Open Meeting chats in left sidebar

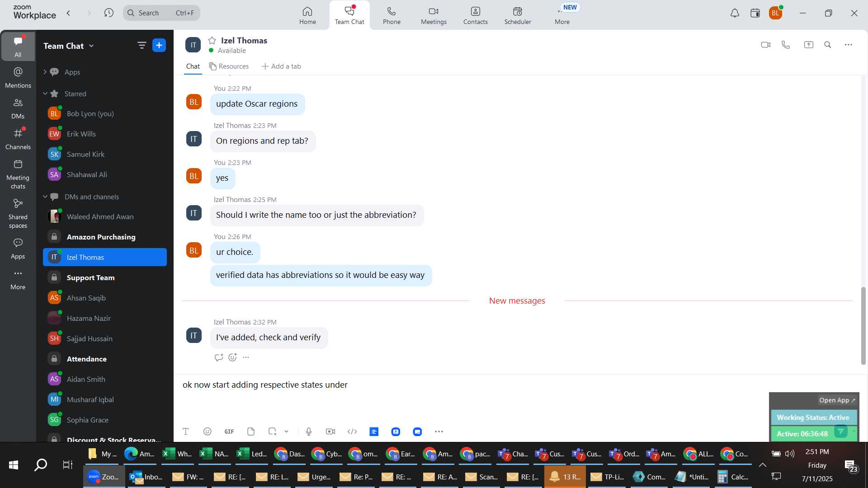click(18, 174)
